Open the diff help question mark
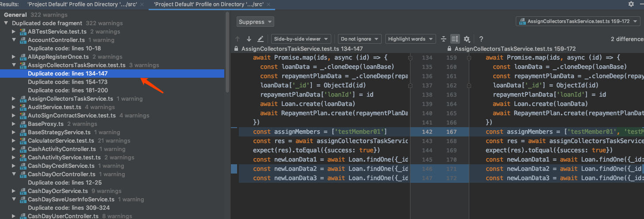This screenshot has width=644, height=219. pyautogui.click(x=481, y=39)
